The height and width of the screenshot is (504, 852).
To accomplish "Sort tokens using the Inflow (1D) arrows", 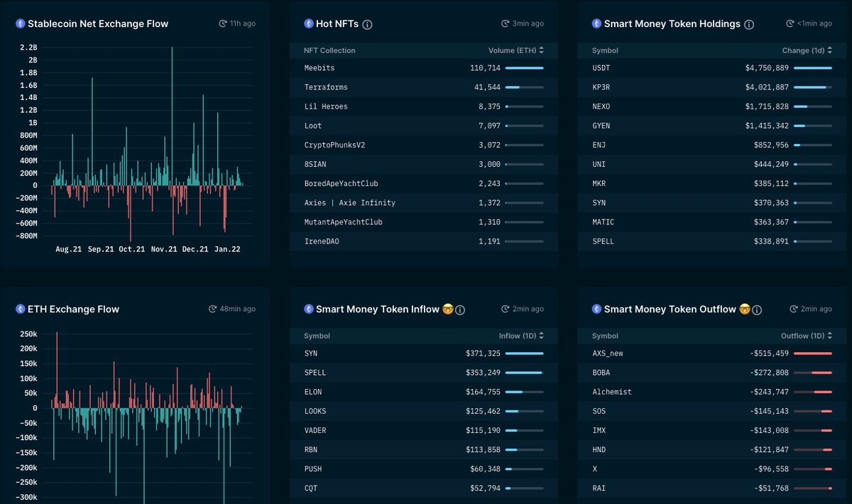I will coord(541,336).
